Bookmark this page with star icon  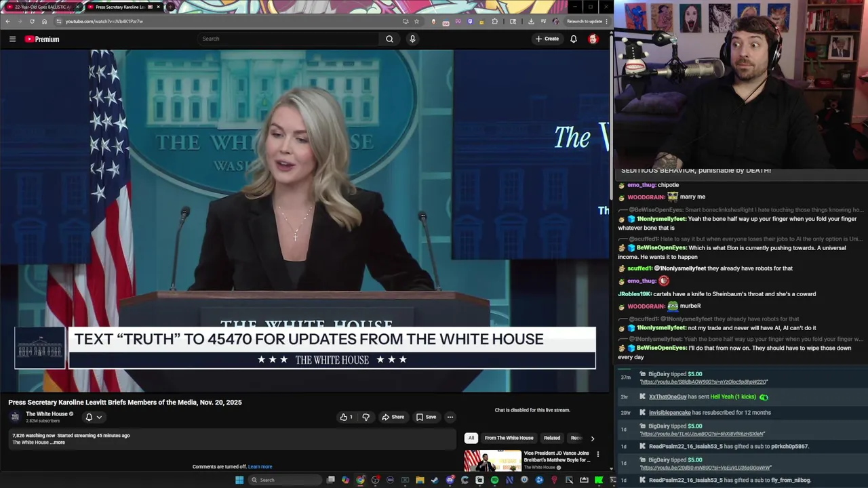point(416,21)
